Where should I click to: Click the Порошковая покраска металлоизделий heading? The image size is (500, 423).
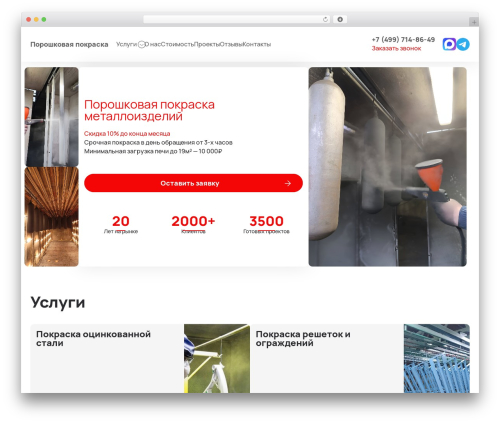(x=149, y=110)
